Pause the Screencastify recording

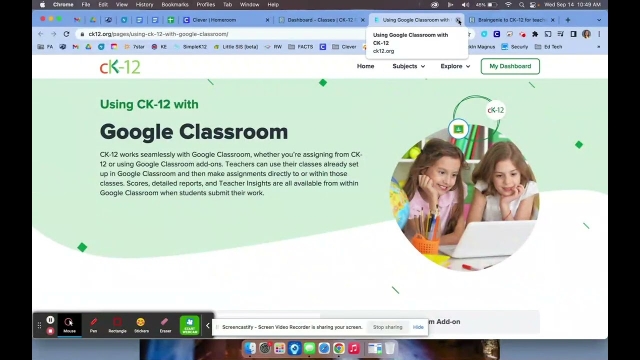[50, 320]
